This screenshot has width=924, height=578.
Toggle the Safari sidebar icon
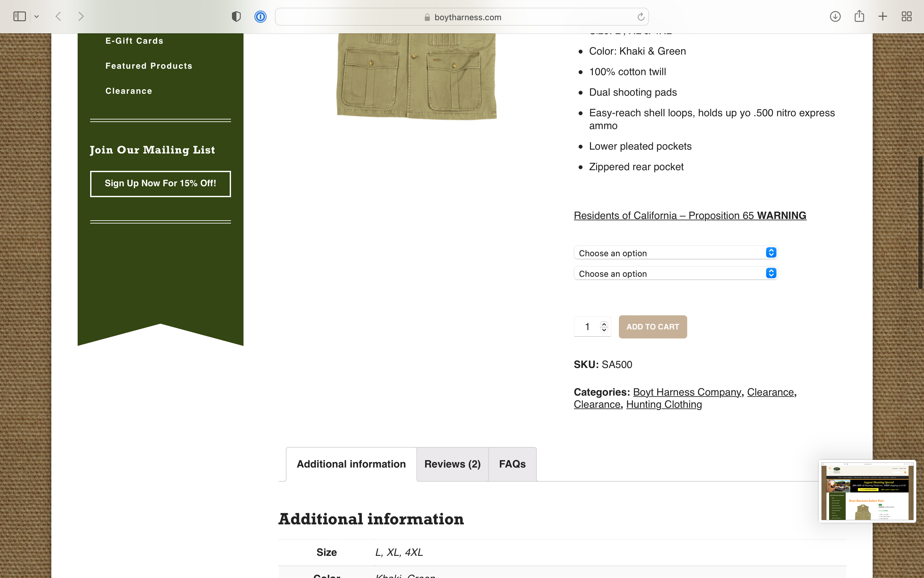(20, 16)
